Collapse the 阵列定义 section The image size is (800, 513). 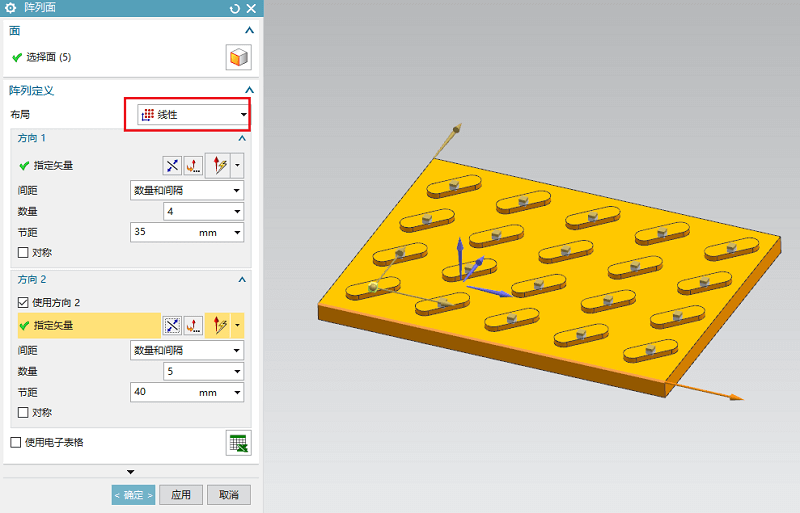tap(249, 90)
